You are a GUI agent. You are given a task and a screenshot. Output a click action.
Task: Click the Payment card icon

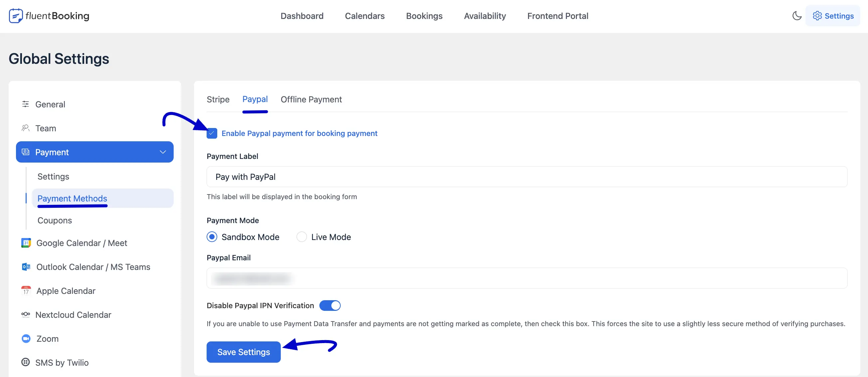click(26, 152)
